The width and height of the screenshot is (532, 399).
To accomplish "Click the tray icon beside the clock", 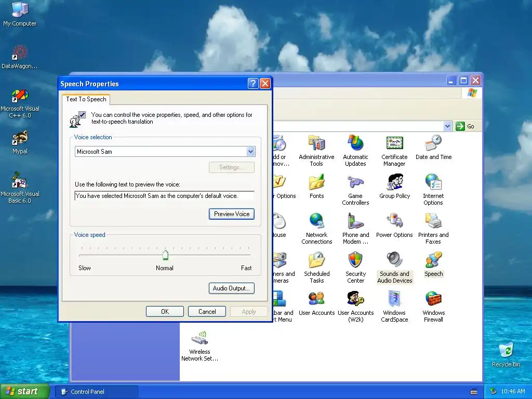I will click(x=494, y=391).
